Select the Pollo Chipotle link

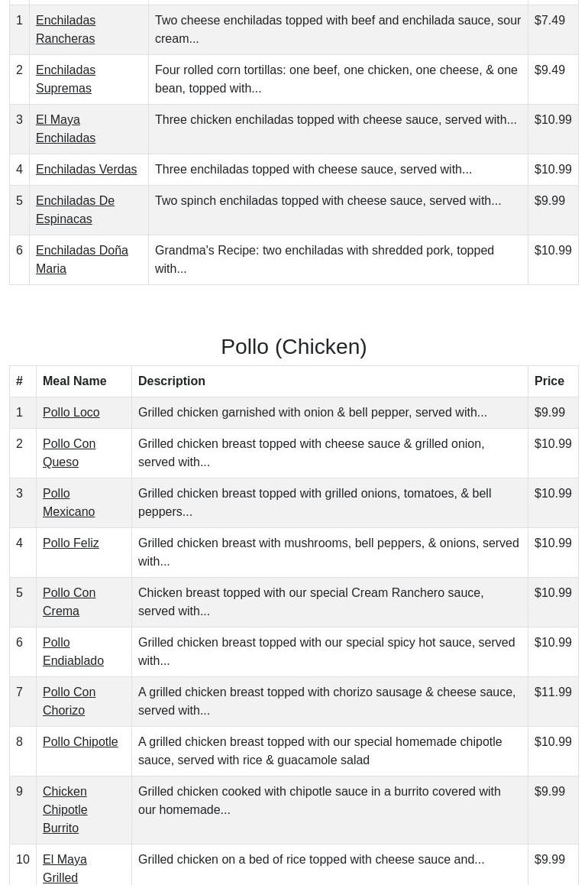pyautogui.click(x=80, y=741)
